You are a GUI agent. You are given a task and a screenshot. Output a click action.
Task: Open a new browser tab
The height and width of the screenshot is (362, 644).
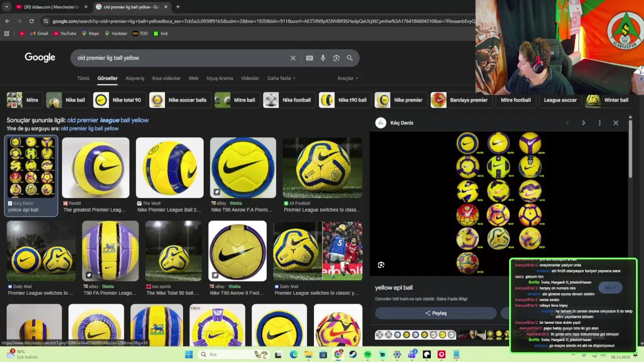(x=178, y=7)
